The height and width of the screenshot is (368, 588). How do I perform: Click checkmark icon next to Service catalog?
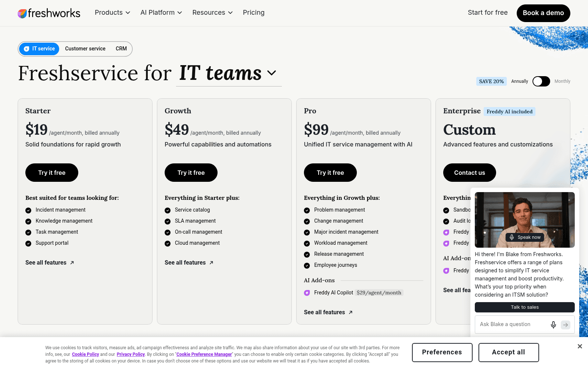pos(168,210)
